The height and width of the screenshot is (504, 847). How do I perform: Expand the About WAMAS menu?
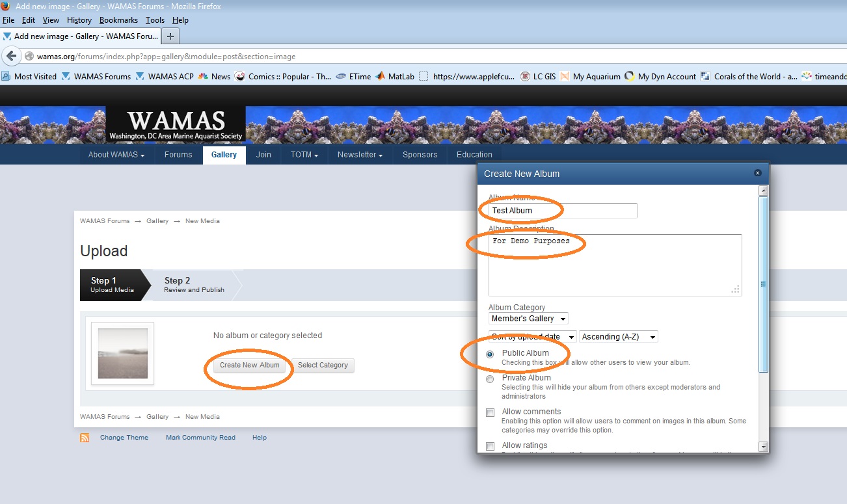click(x=116, y=155)
